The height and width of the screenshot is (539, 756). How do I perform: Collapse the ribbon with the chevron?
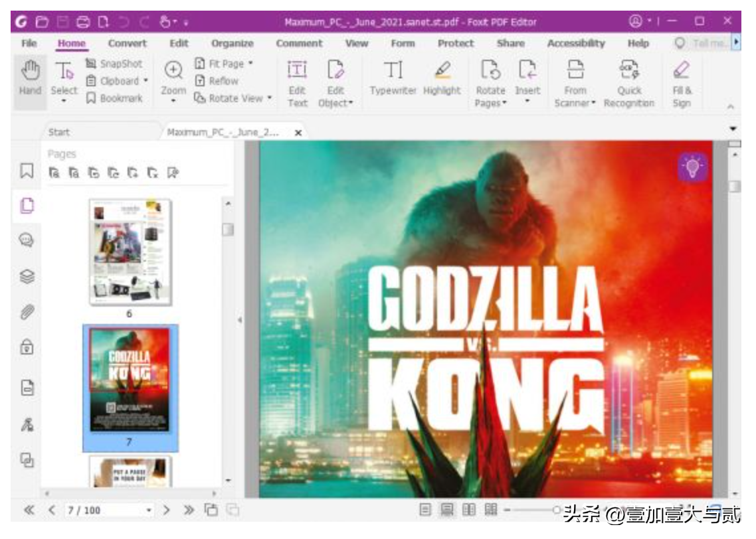click(731, 107)
